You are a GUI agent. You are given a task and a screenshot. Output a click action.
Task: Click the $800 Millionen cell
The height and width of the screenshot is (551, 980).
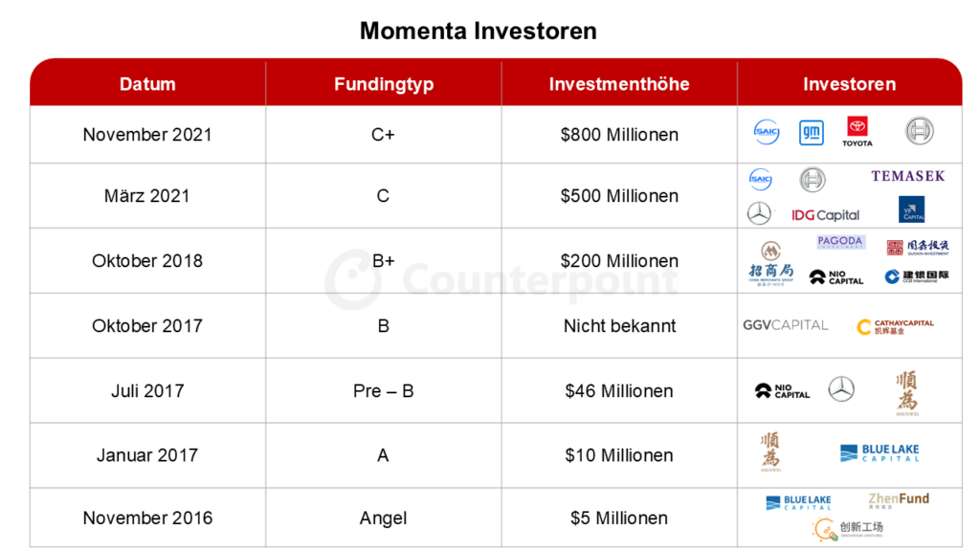(x=619, y=134)
